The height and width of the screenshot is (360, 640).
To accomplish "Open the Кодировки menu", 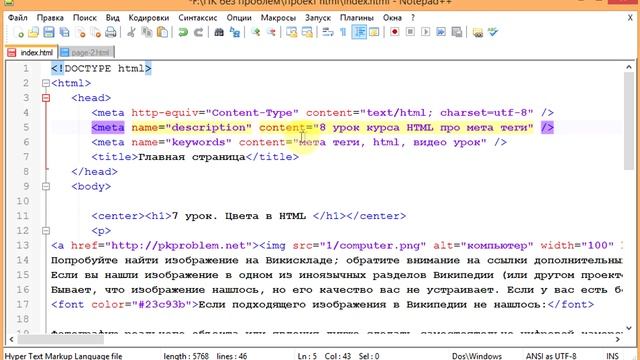I will coord(149,18).
